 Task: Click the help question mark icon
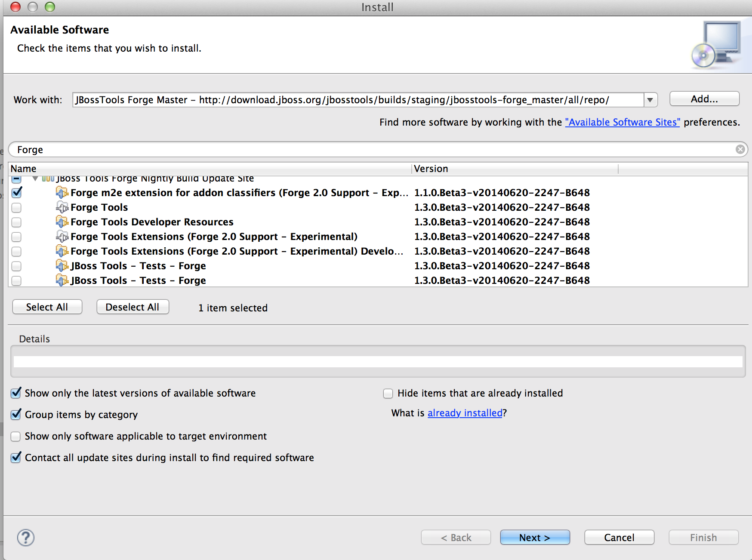click(26, 538)
